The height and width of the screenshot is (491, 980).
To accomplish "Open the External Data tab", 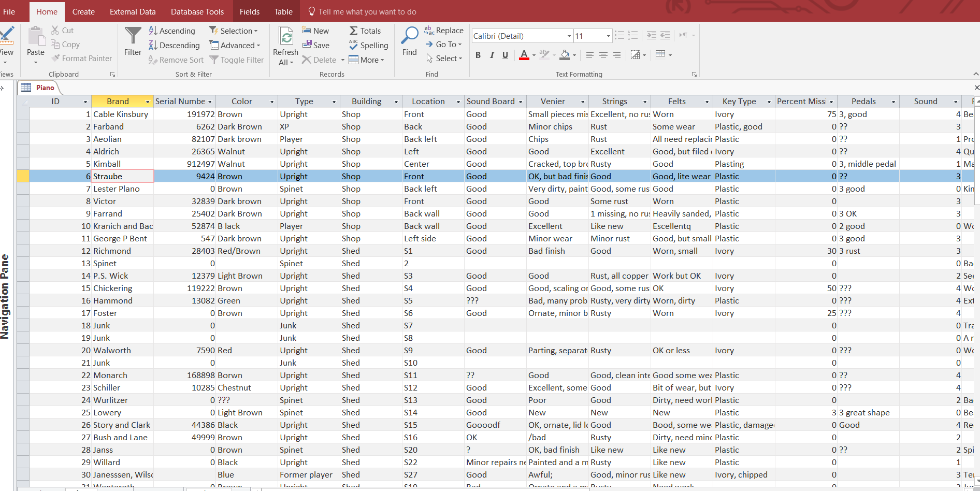I will (x=133, y=11).
